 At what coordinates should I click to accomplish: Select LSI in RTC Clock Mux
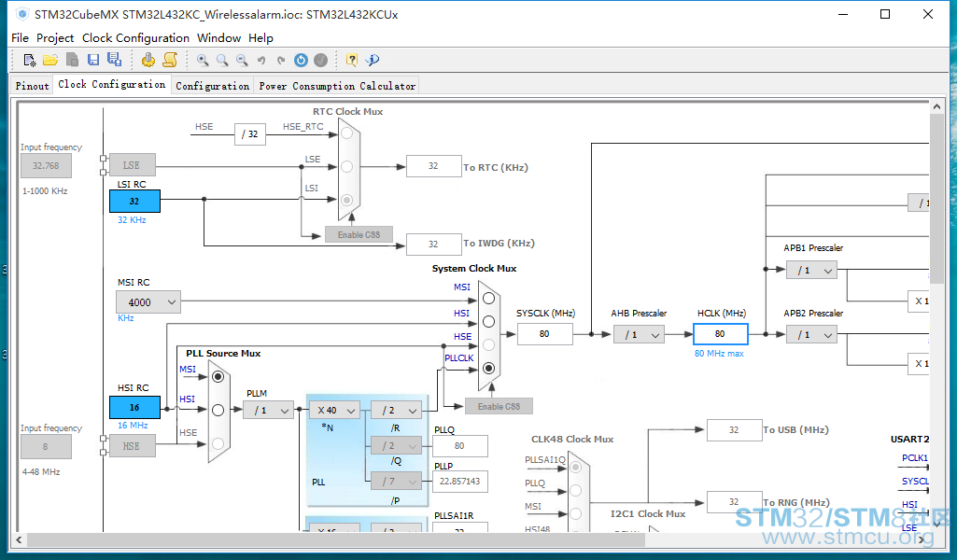click(346, 200)
